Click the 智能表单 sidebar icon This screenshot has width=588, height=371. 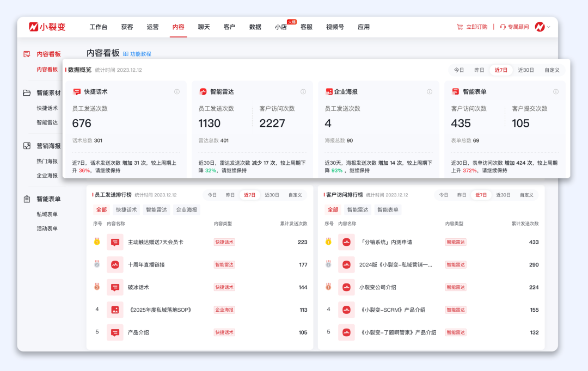point(26,199)
